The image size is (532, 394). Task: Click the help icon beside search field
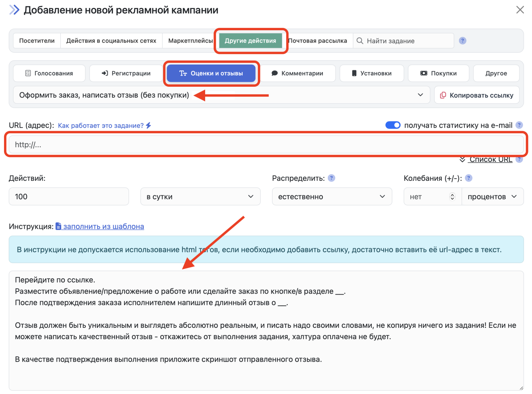pos(462,41)
